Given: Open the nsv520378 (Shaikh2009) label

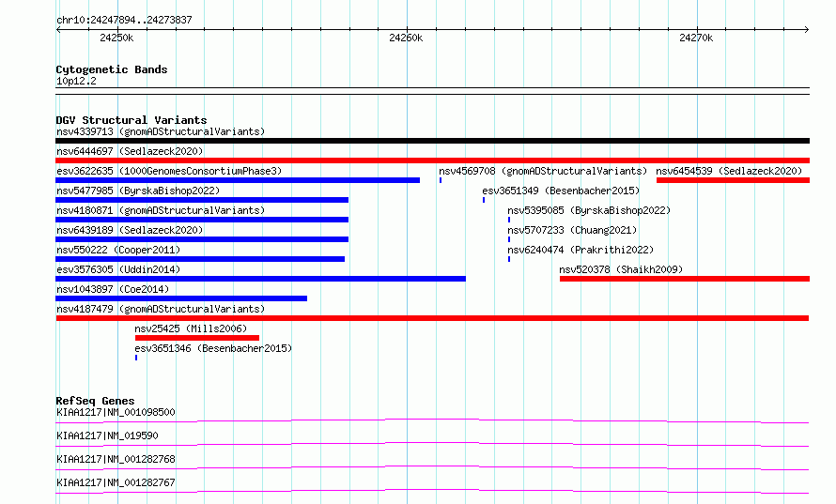Looking at the screenshot, I should point(621,269).
